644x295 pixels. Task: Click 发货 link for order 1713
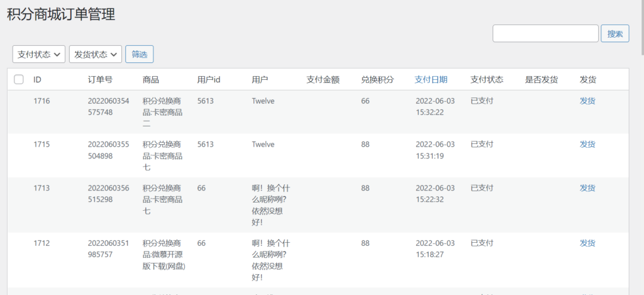click(587, 188)
